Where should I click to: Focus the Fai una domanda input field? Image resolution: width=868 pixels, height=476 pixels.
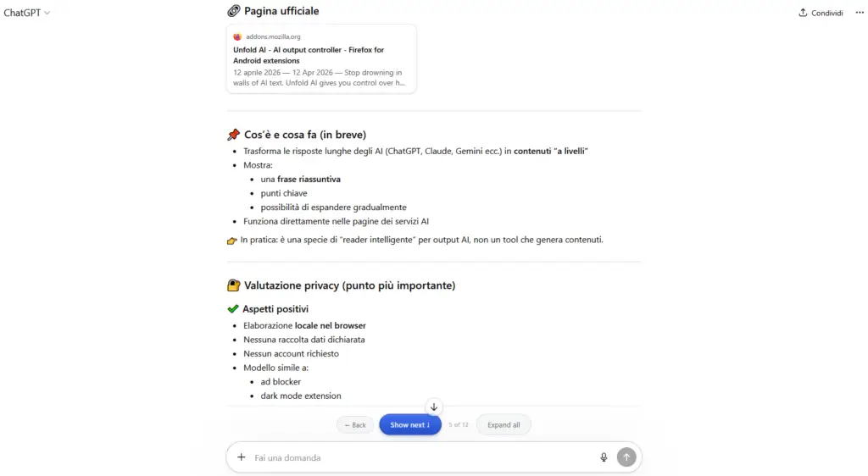[420, 457]
